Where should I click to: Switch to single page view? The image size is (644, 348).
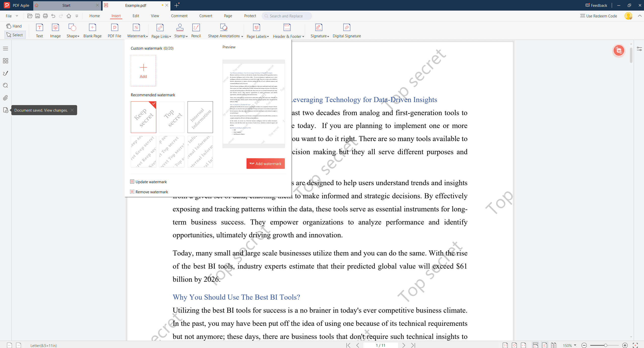coord(544,345)
